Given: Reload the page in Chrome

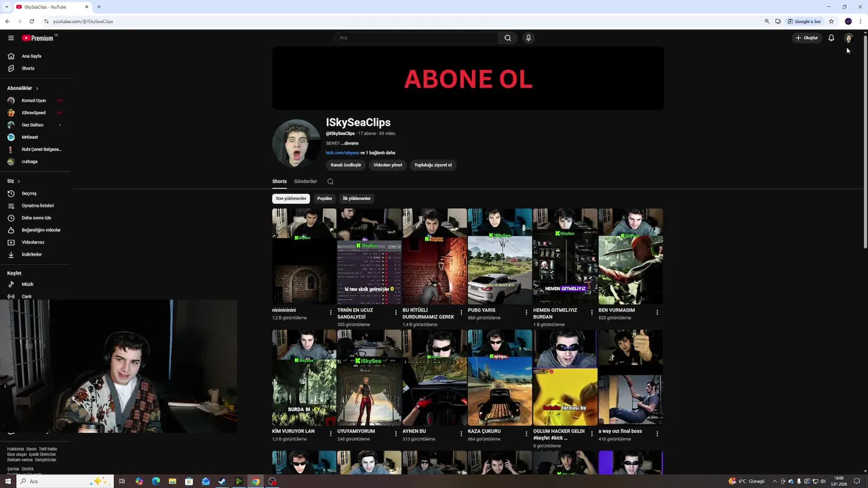Looking at the screenshot, I should click(32, 21).
